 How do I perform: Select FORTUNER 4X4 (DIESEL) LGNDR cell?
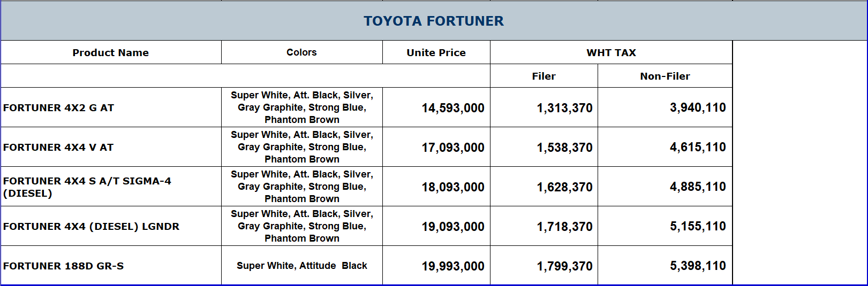click(111, 226)
